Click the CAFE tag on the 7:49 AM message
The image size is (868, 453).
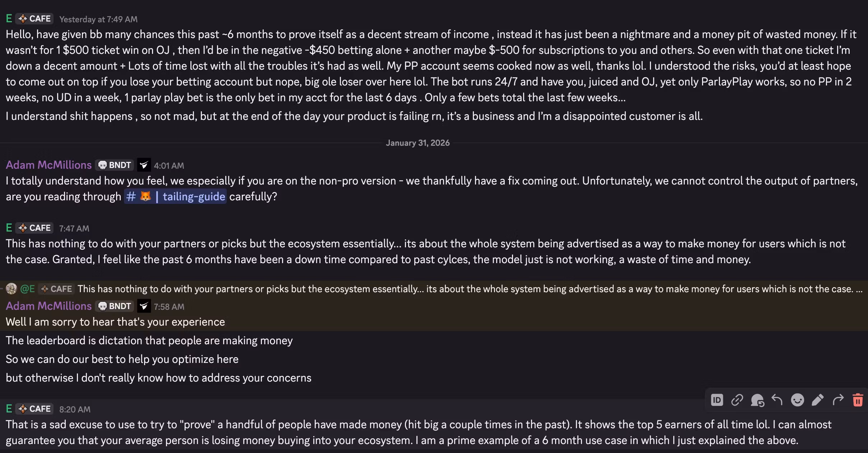point(34,19)
